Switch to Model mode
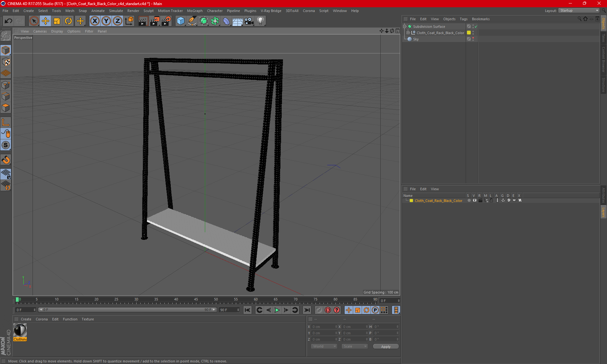 click(x=6, y=50)
